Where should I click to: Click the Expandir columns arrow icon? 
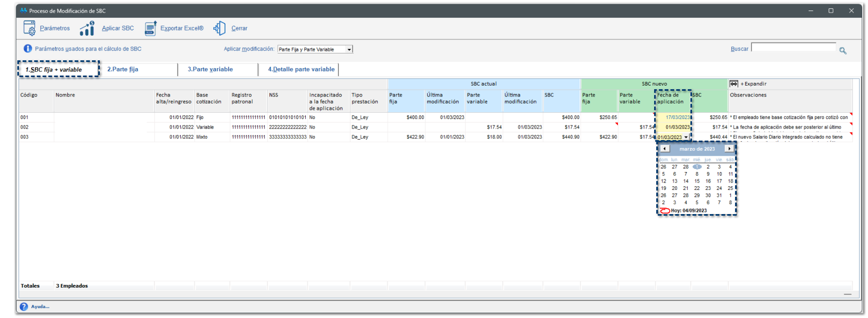[x=733, y=84]
